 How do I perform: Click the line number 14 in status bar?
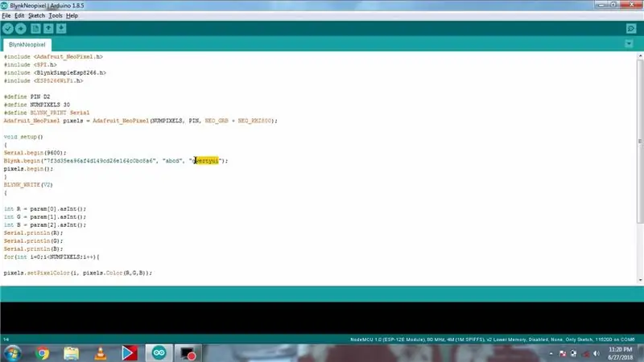[6, 339]
